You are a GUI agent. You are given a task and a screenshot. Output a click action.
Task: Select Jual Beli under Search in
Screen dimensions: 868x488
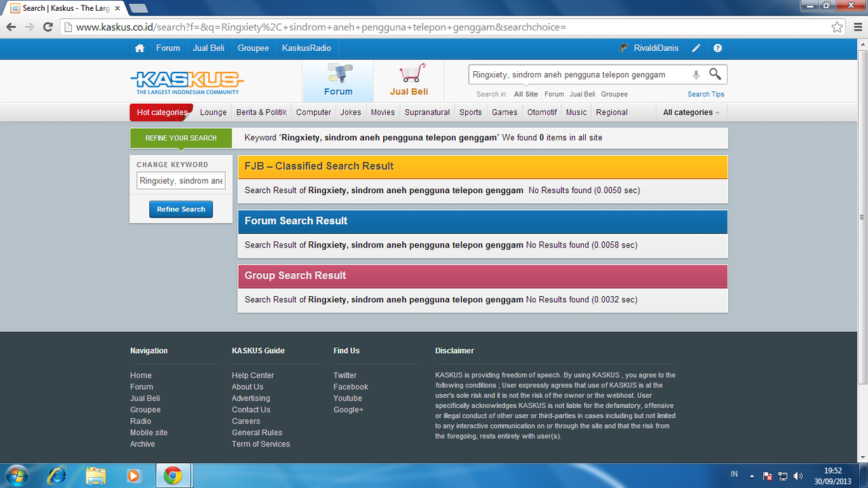point(583,94)
